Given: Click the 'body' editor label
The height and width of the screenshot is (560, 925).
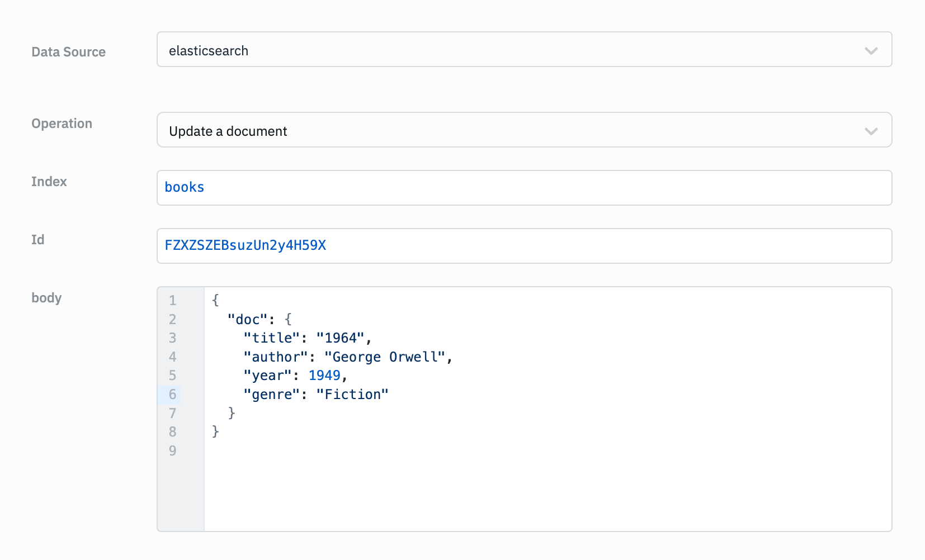Looking at the screenshot, I should (46, 298).
